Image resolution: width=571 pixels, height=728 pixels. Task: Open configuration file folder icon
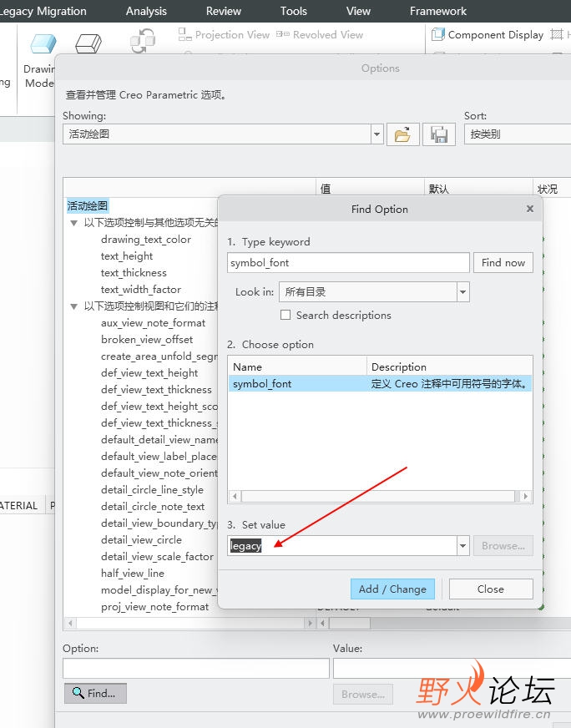403,134
